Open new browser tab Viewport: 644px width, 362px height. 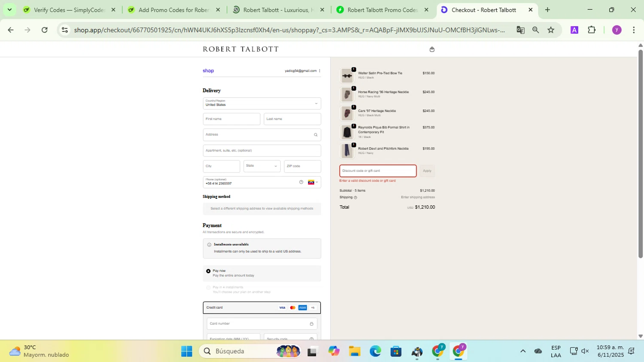point(547,9)
